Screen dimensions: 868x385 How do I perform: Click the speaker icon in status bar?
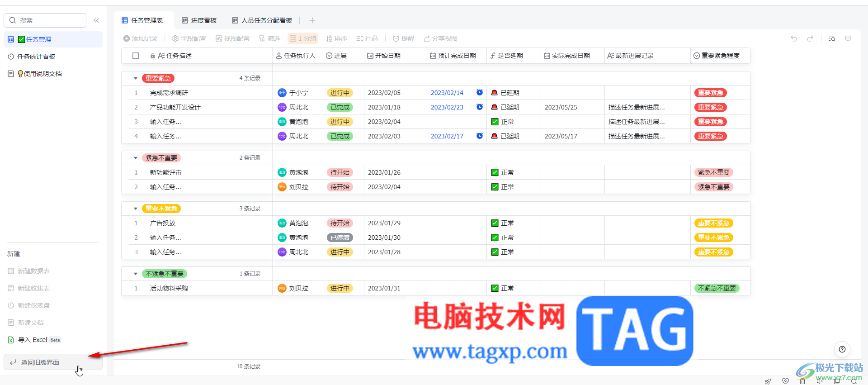point(819,381)
